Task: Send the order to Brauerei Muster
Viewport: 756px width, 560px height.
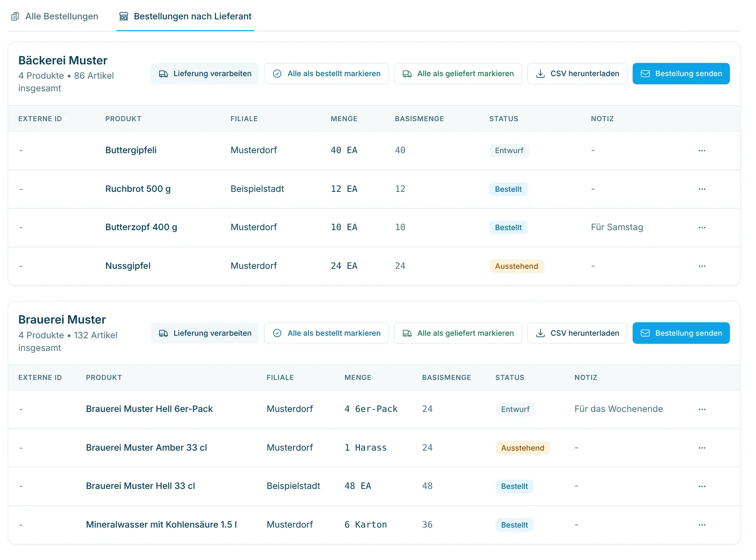Action: [681, 333]
